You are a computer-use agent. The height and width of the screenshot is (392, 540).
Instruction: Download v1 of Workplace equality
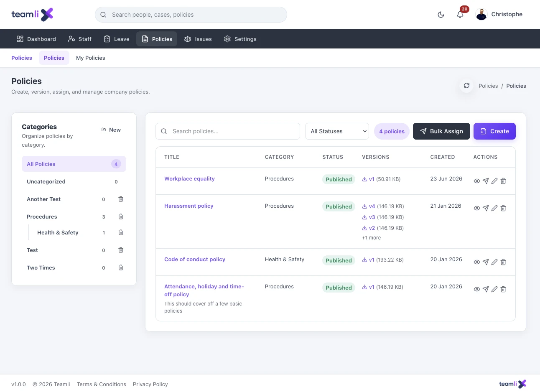click(368, 179)
